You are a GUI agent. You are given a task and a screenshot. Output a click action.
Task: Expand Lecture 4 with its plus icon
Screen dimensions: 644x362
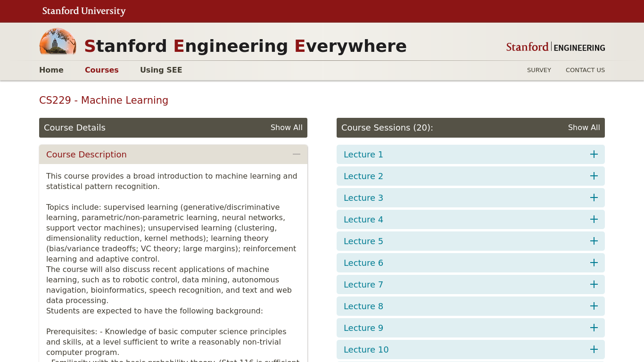[x=594, y=219]
